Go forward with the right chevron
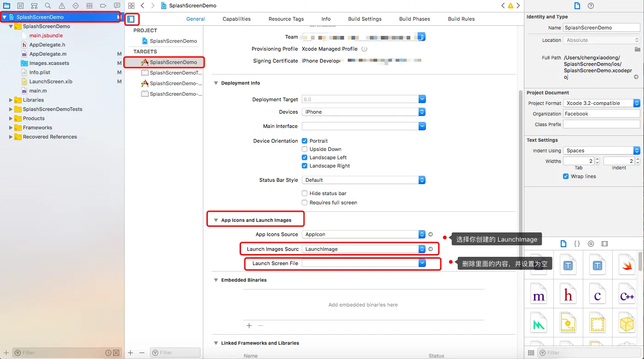Viewport: 644px width, 359px height. [153, 6]
